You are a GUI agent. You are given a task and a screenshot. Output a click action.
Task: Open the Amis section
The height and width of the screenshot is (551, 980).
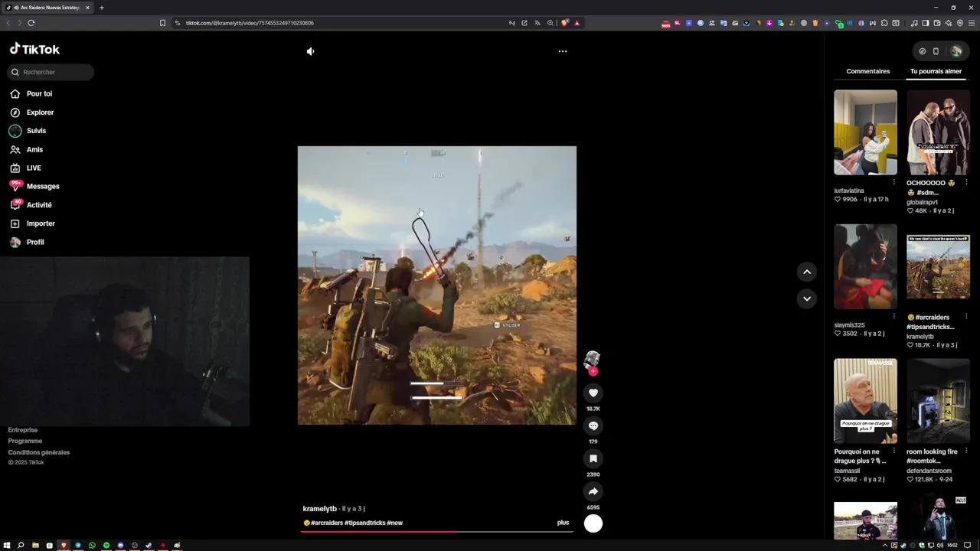pyautogui.click(x=26, y=150)
